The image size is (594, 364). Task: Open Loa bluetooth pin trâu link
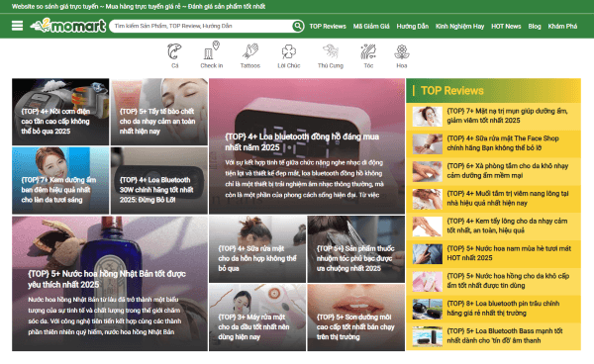click(x=503, y=309)
